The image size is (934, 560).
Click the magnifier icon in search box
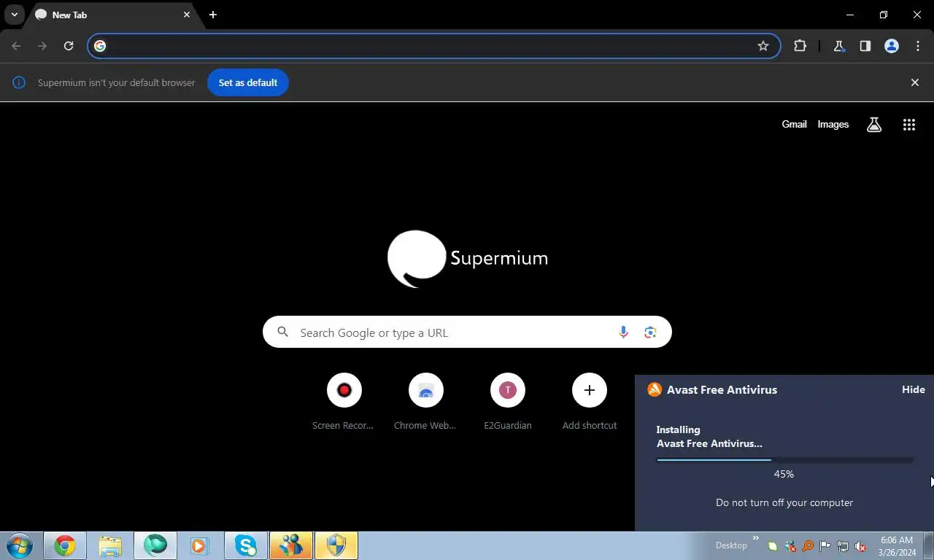tap(283, 332)
